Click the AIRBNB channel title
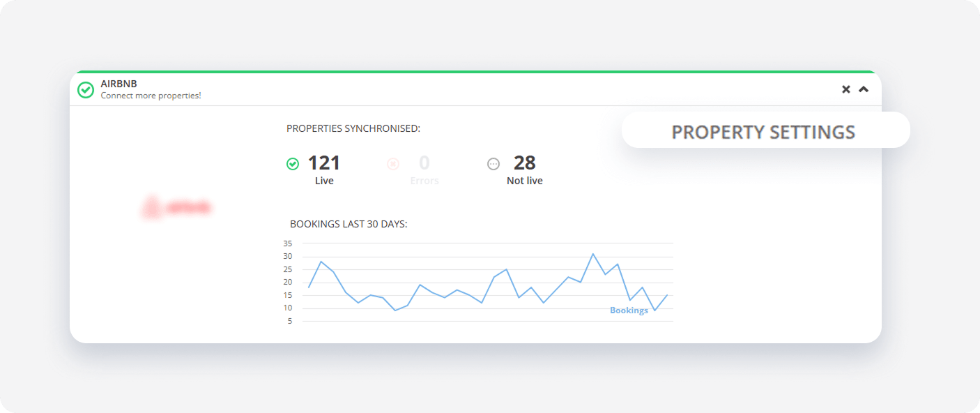This screenshot has height=413, width=980. 118,84
